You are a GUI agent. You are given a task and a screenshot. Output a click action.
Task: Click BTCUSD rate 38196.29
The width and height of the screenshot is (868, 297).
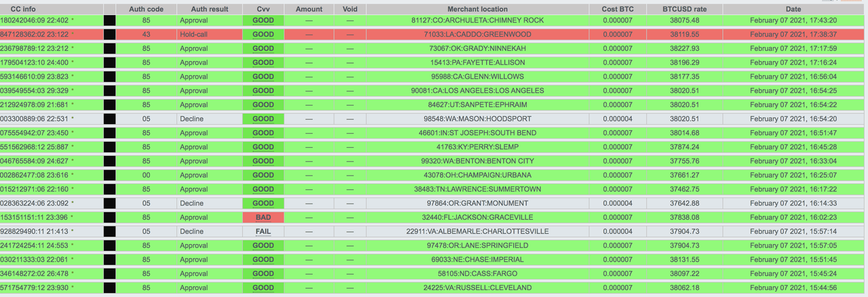685,62
